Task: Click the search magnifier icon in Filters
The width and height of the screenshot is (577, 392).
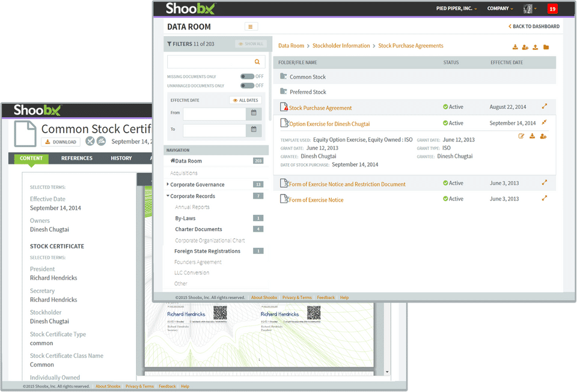Action: [257, 62]
